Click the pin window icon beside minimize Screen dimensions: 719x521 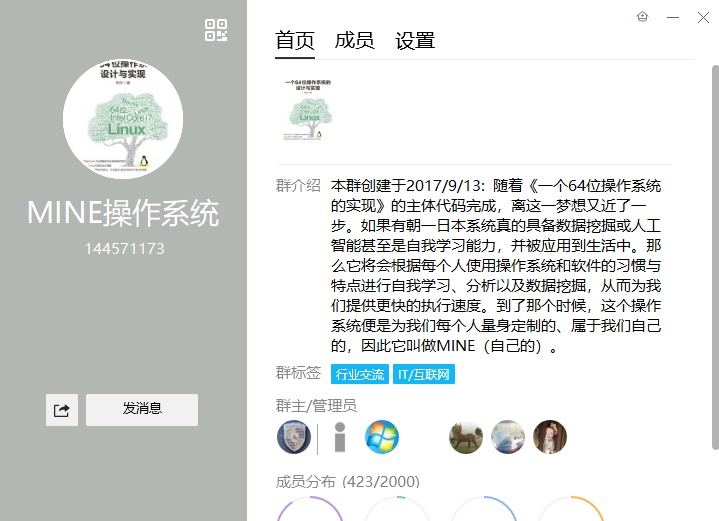point(643,17)
